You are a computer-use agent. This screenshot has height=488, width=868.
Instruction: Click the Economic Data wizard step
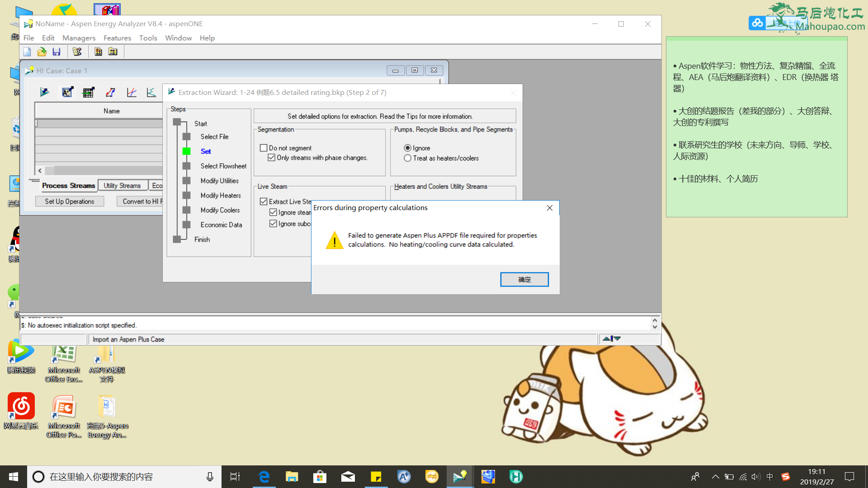pyautogui.click(x=221, y=225)
